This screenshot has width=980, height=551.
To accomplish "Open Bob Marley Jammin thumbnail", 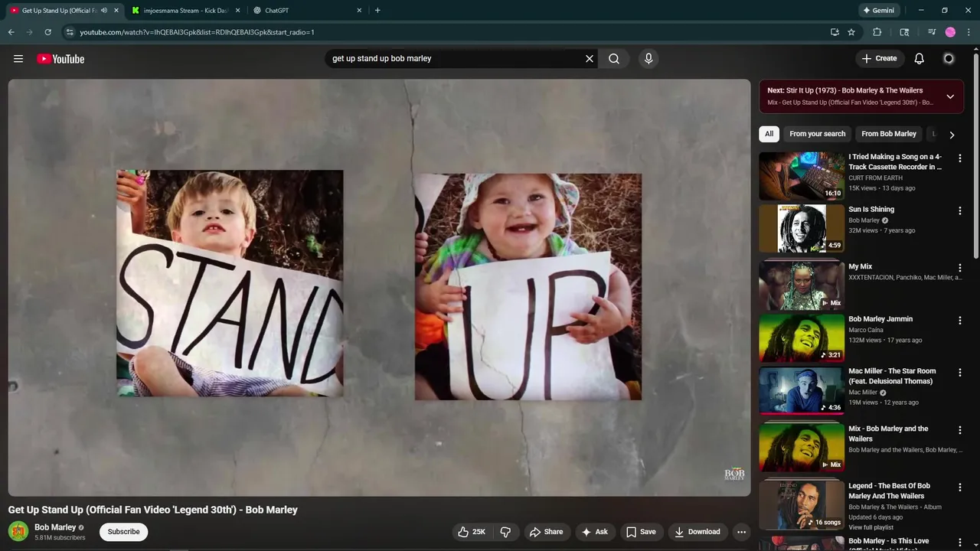I will point(801,338).
